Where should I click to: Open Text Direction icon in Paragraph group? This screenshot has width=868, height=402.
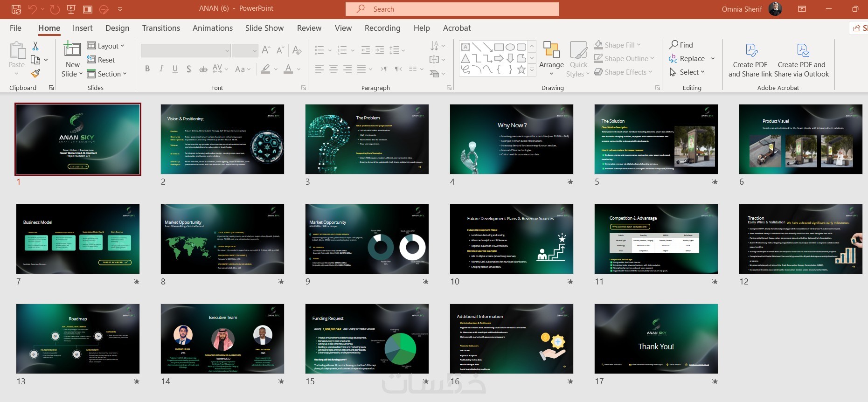click(x=435, y=46)
